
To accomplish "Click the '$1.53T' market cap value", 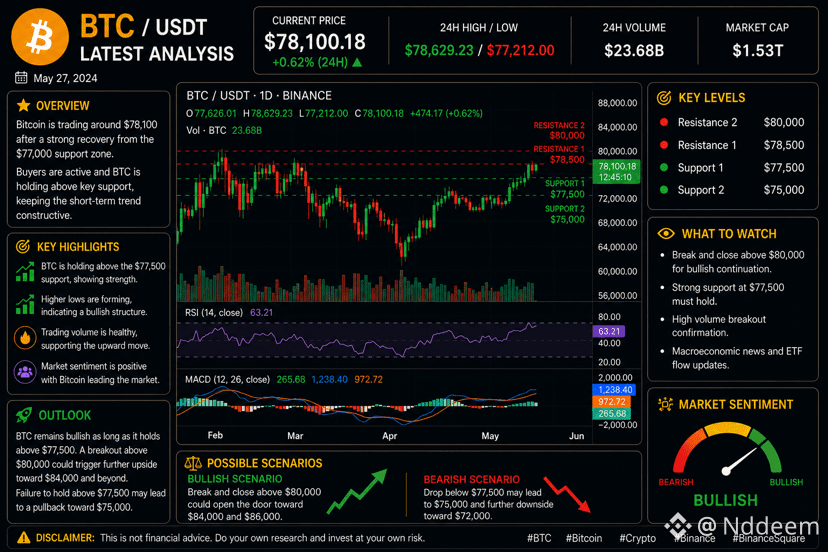I will pos(757,51).
